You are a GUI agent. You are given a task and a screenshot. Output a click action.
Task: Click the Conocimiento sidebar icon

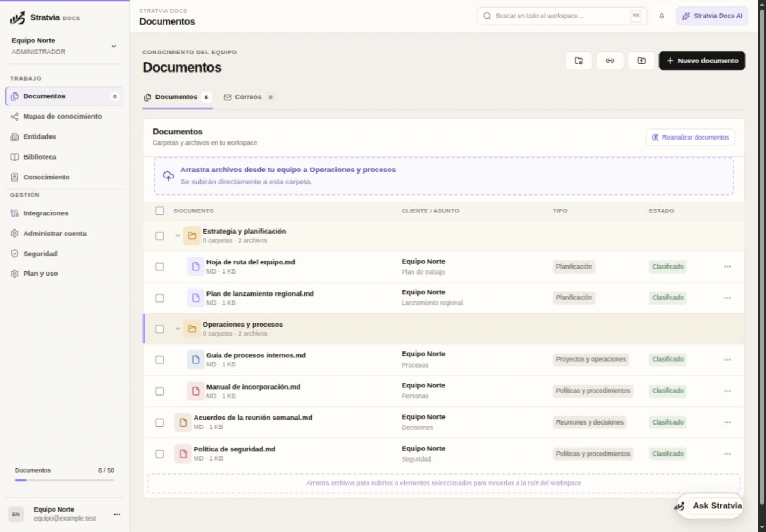coord(15,177)
